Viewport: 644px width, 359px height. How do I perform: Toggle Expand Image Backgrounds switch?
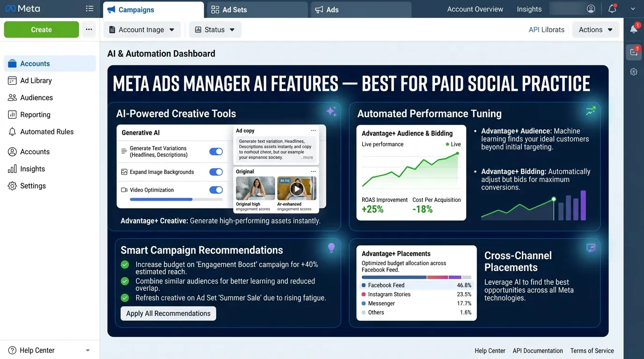pyautogui.click(x=216, y=172)
